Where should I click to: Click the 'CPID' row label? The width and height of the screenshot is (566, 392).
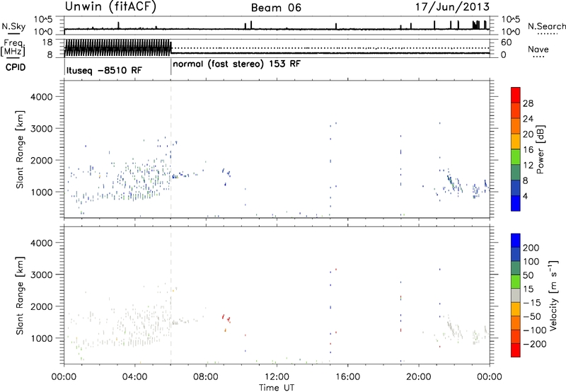click(16, 67)
